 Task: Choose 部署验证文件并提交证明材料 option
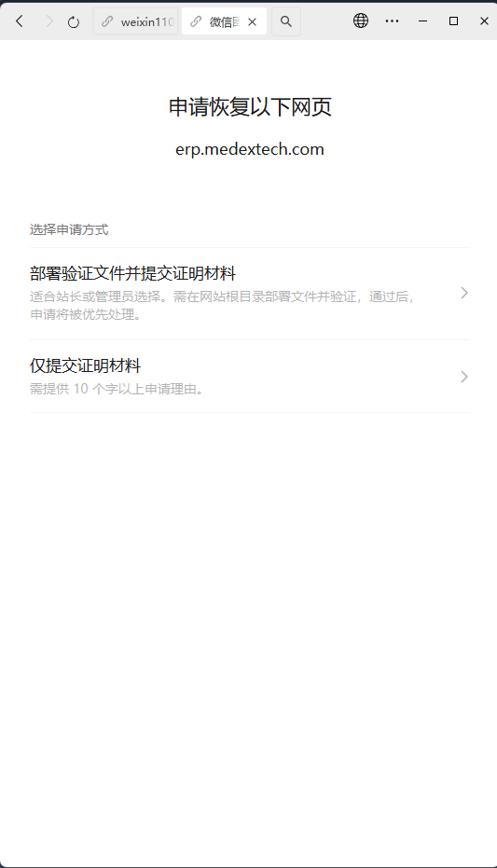click(250, 294)
